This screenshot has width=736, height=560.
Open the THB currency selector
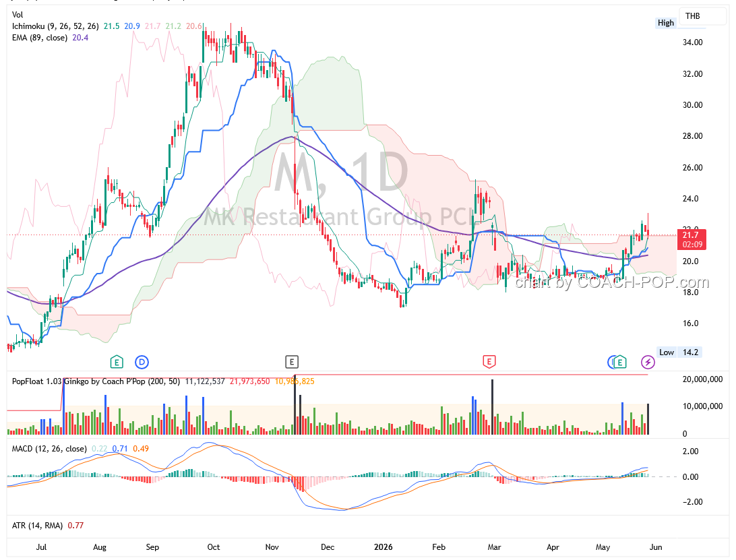702,16
